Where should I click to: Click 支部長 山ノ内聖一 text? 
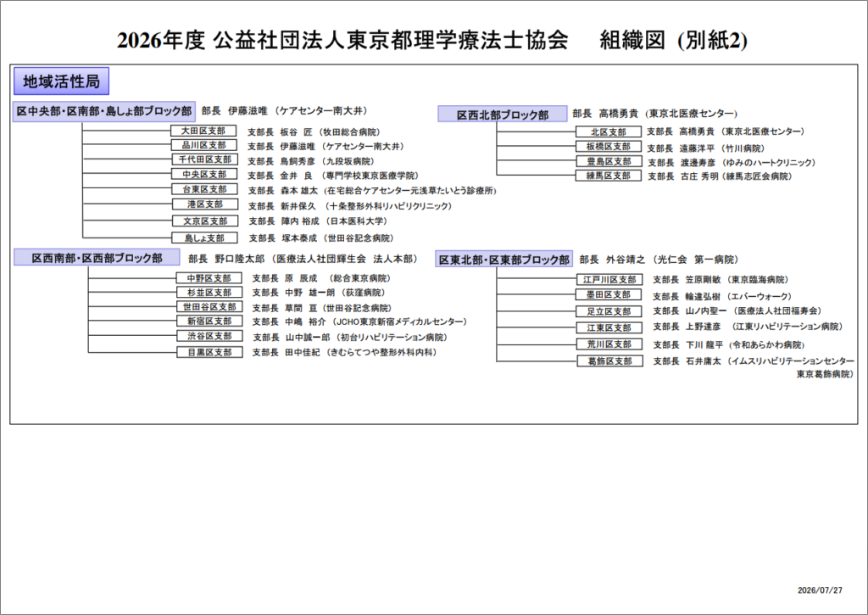tap(737, 310)
